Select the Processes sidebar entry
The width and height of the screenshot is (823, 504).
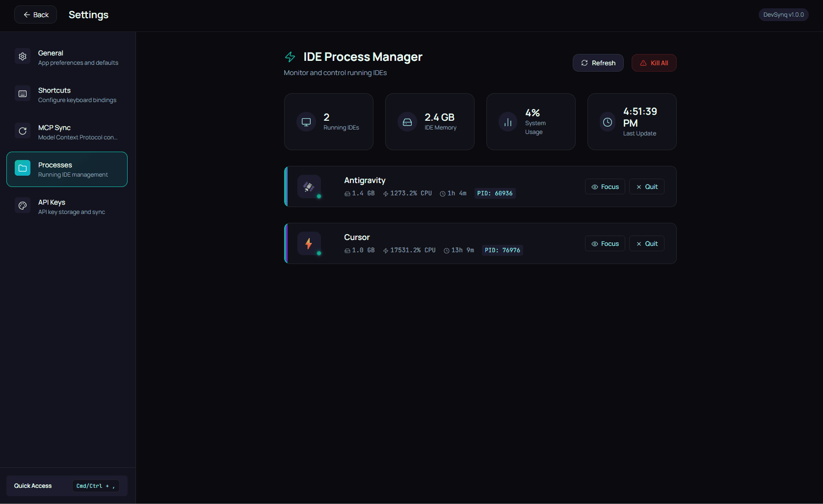coord(67,169)
